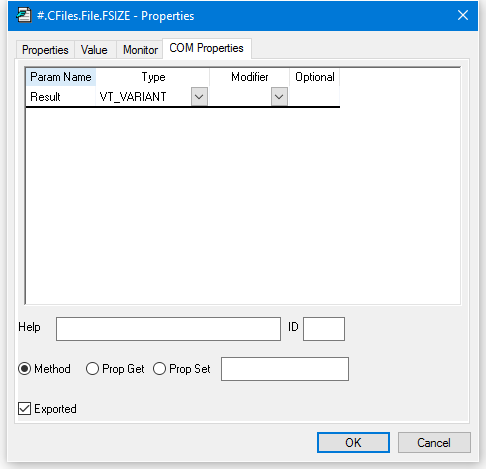This screenshot has height=469, width=486.
Task: Switch to the Properties tab
Action: (45, 50)
